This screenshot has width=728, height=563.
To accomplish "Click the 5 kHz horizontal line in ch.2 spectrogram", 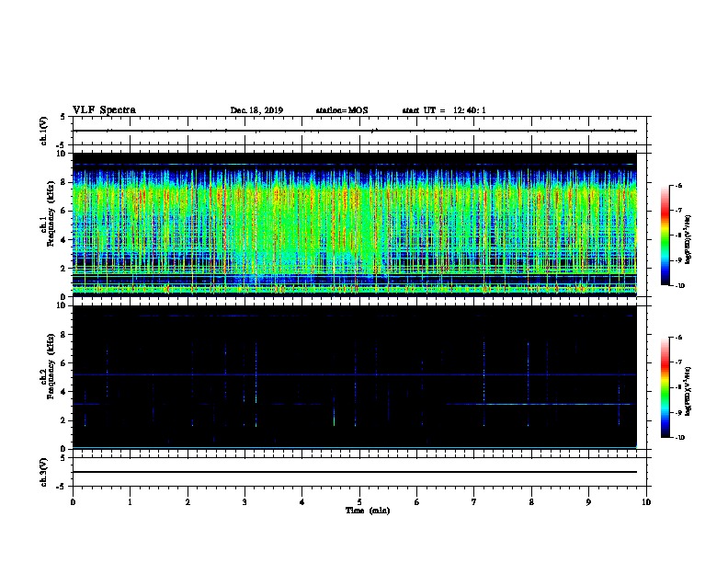I will click(355, 374).
